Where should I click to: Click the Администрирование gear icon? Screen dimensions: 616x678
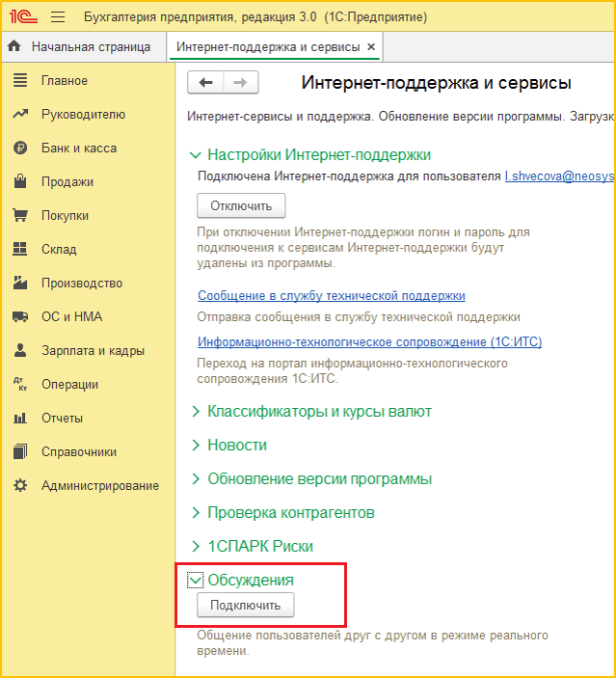coord(20,485)
